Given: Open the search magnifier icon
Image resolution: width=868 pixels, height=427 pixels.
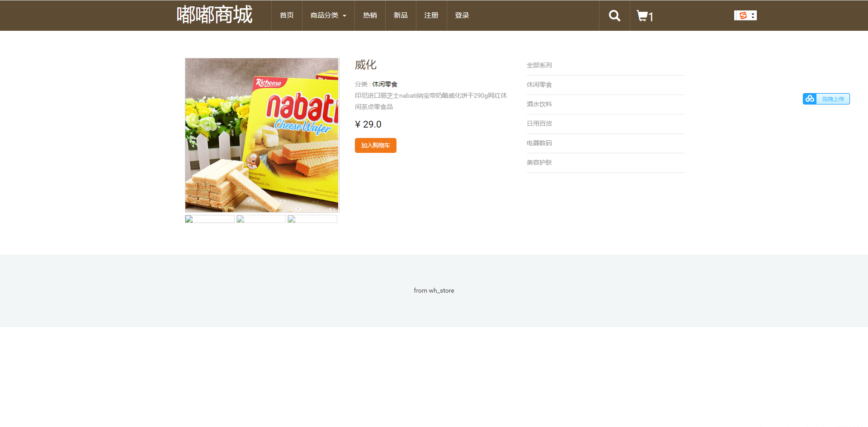Looking at the screenshot, I should [x=614, y=15].
